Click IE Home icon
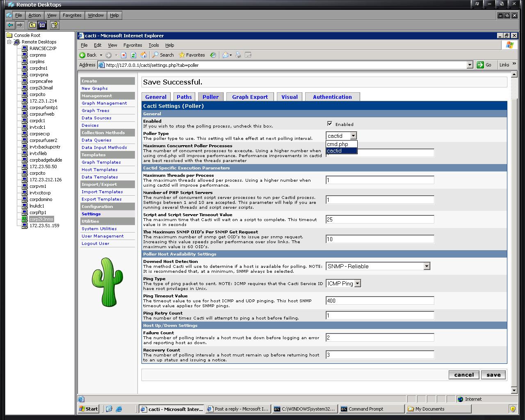Viewport: 525px width, 420px height. [144, 55]
